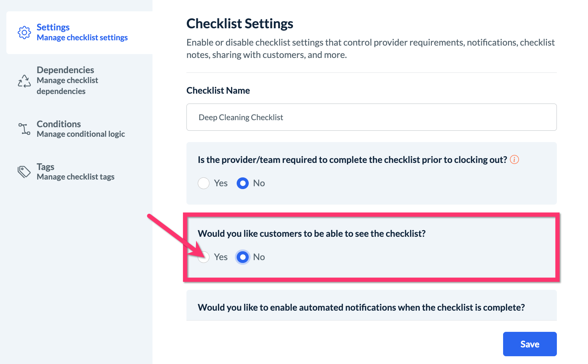Image resolution: width=588 pixels, height=364 pixels.
Task: Click the Dependencies recycle-arrows icon
Action: coord(24,81)
